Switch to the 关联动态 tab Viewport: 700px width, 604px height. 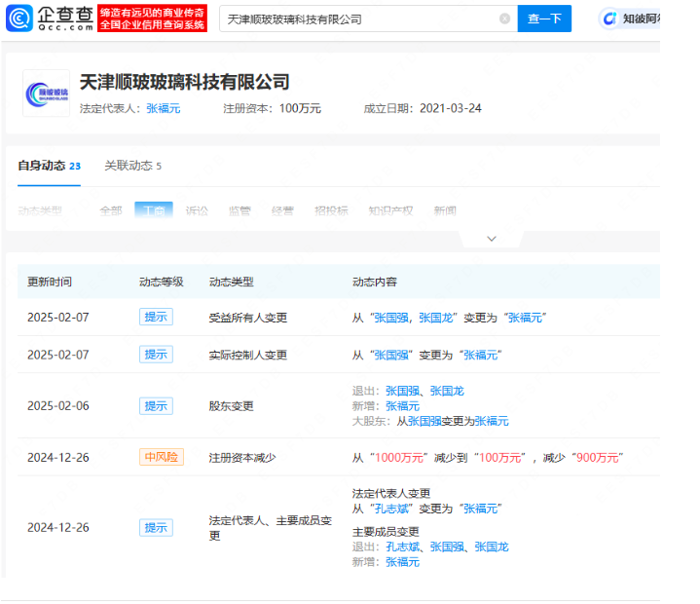(x=132, y=166)
